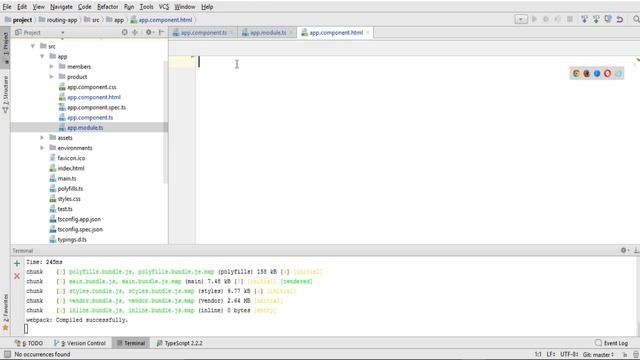The width and height of the screenshot is (640, 360).
Task: Open preview in Chrome browser icon
Action: (576, 73)
